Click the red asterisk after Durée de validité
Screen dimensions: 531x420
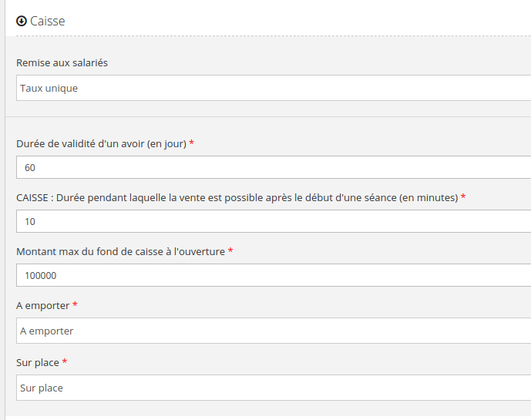point(191,144)
